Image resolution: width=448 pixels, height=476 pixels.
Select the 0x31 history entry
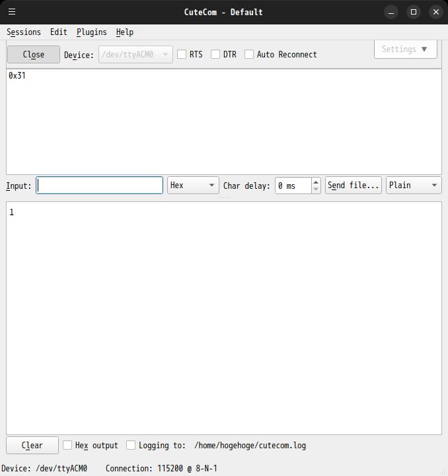(17, 75)
